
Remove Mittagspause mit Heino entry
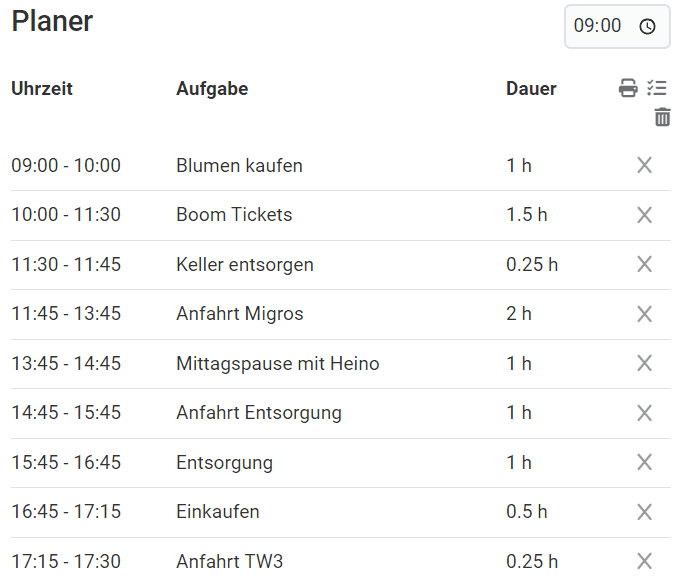pyautogui.click(x=645, y=363)
